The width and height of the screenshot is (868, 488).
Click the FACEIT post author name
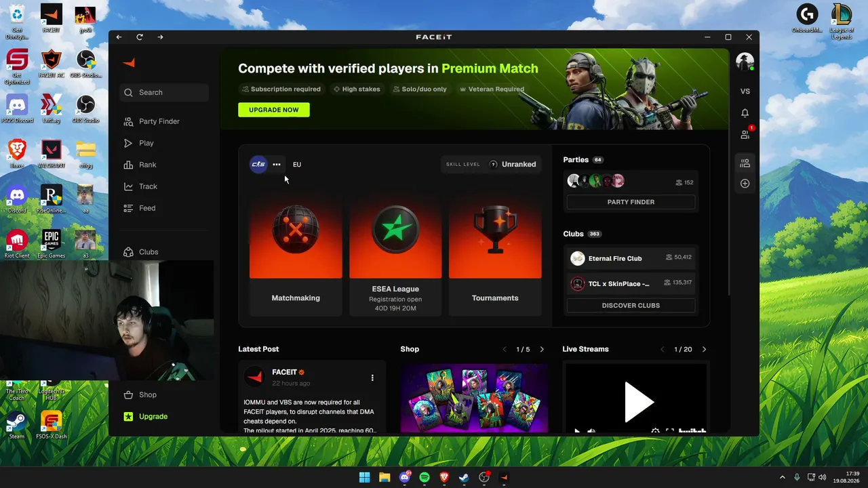pyautogui.click(x=285, y=372)
